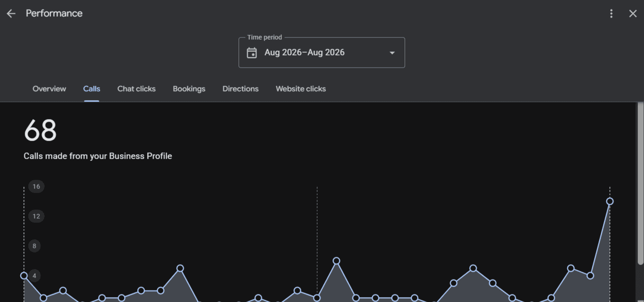Click the calendar icon in Time period
The image size is (644, 302).
pos(252,53)
